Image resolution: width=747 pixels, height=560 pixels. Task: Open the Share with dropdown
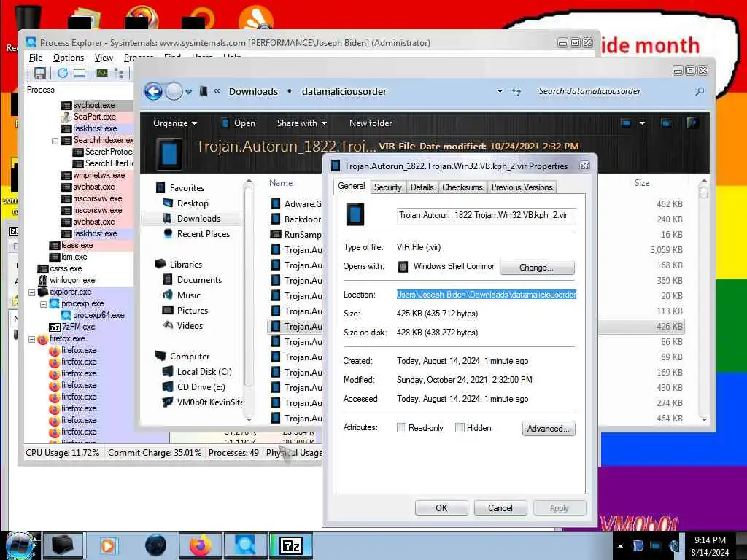pyautogui.click(x=301, y=122)
